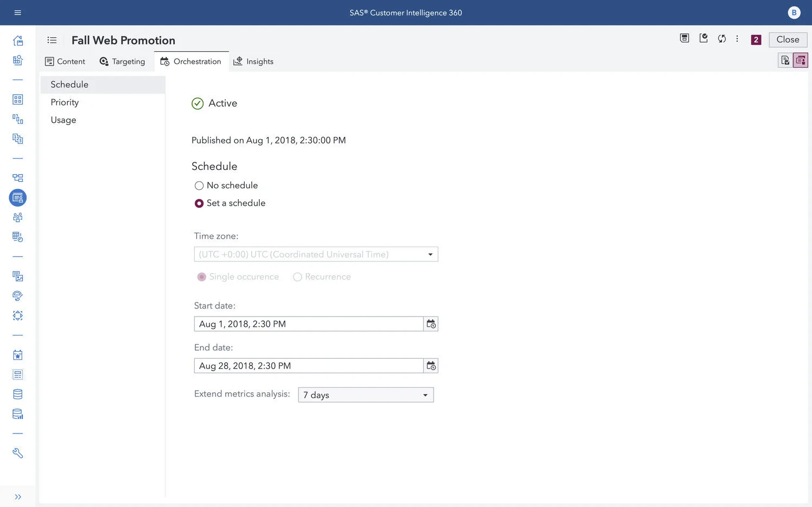Viewport: 812px width, 507px height.
Task: Open the Time zone dropdown
Action: (x=316, y=254)
